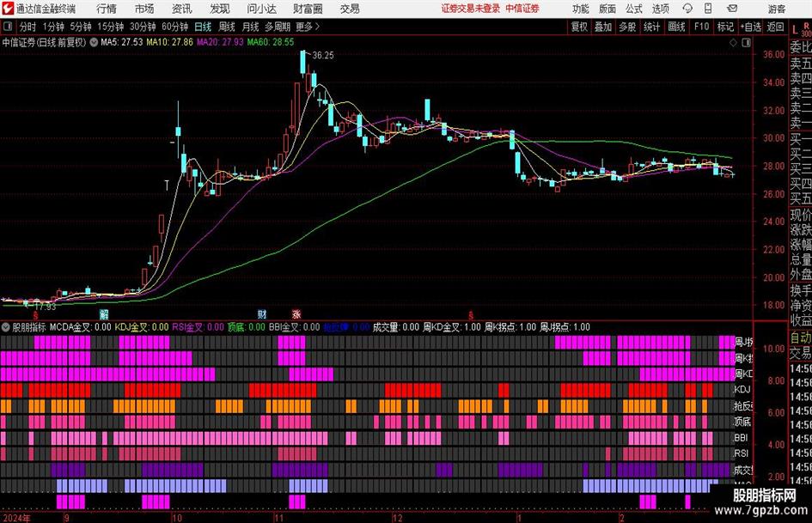812x523 pixels.
Task: Switch to 60分钟 period tab
Action: [x=174, y=27]
